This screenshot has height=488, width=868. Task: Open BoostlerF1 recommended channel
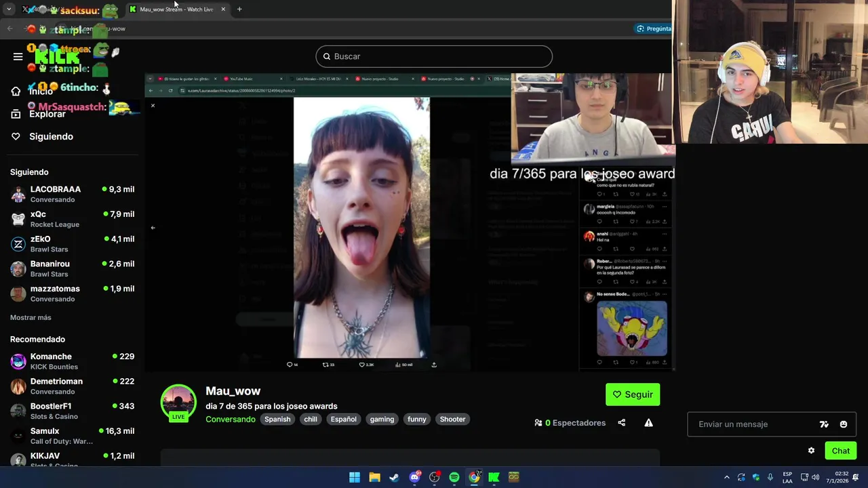click(x=73, y=411)
